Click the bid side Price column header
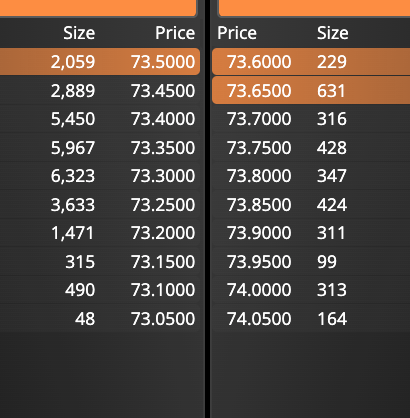This screenshot has width=410, height=418. [x=175, y=33]
